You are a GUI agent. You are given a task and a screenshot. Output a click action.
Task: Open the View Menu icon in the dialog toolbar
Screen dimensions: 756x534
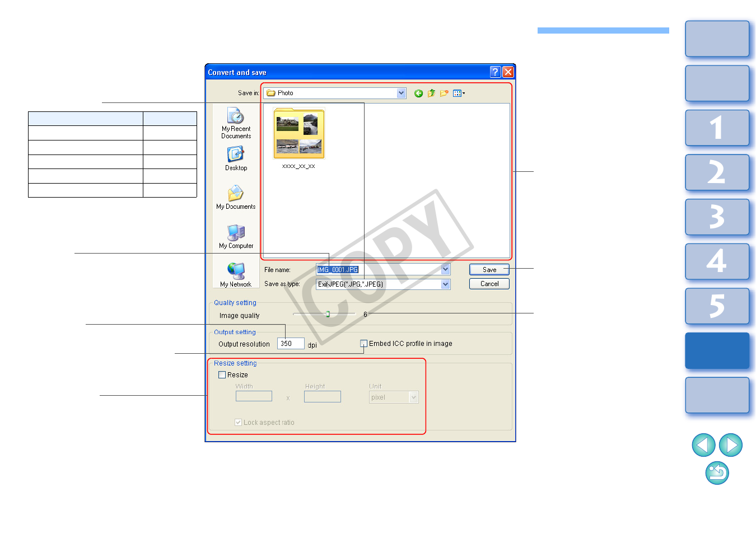(x=459, y=93)
